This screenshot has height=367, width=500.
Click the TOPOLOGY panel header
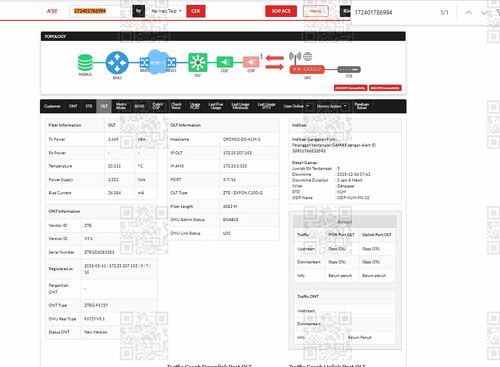[x=223, y=36]
